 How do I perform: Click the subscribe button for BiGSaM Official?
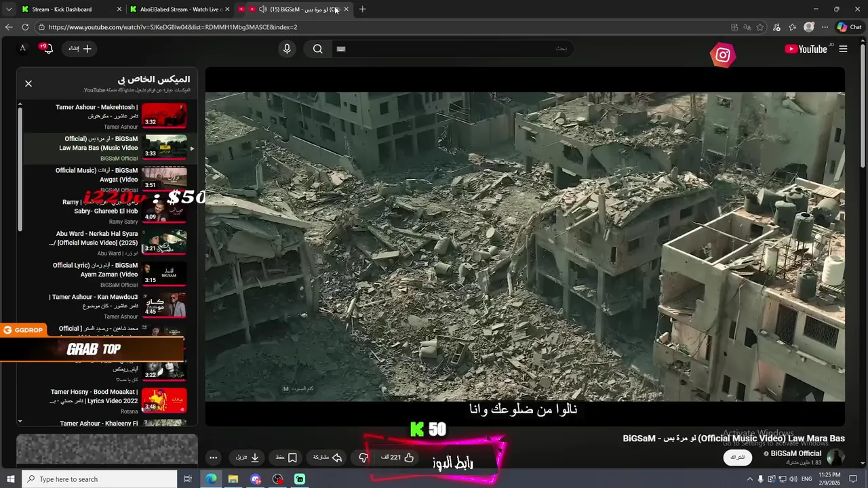pos(737,457)
